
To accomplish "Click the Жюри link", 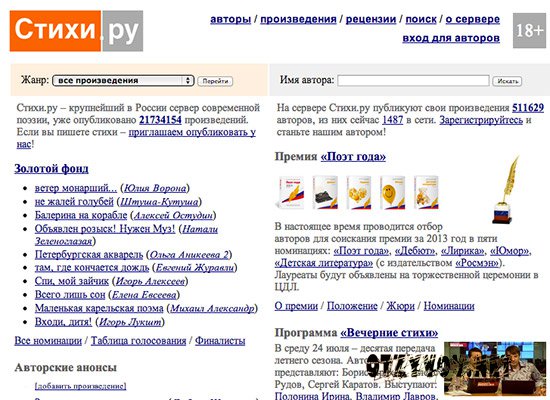I will coord(401,306).
